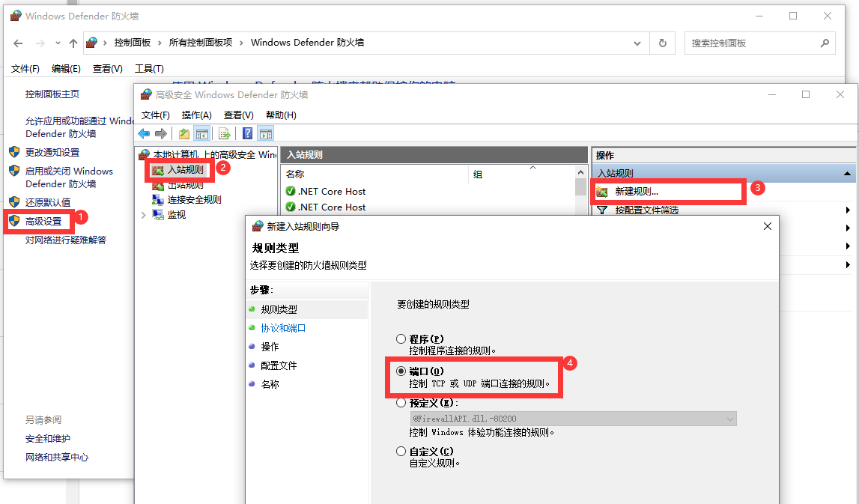
Task: Select the 端口(O) radio button
Action: [x=401, y=371]
